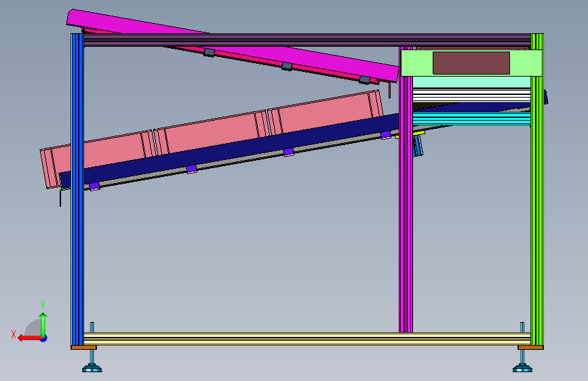The height and width of the screenshot is (381, 588).
Task: Click the red X axis arrow on the triad
Action: 29,338
